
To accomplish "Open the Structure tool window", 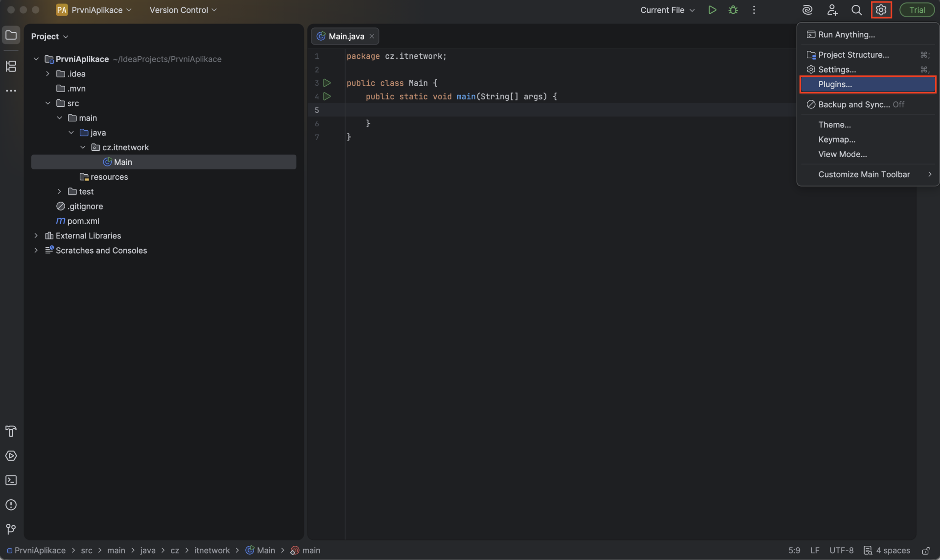I will (x=11, y=66).
